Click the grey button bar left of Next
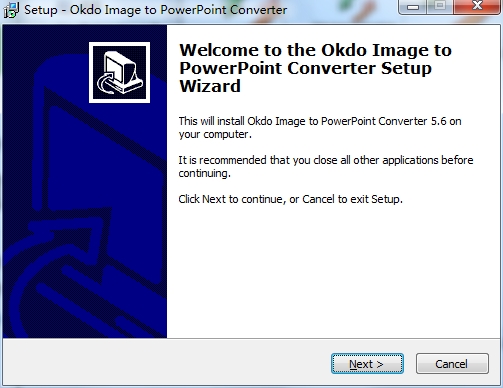The width and height of the screenshot is (503, 388). coord(167,363)
